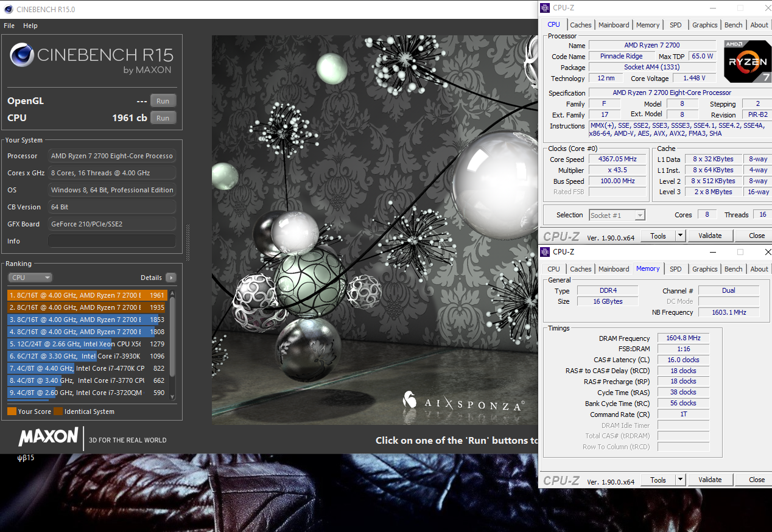The height and width of the screenshot is (532, 772).
Task: Click the CPU-Z icon in upper window title bar
Action: (544, 8)
